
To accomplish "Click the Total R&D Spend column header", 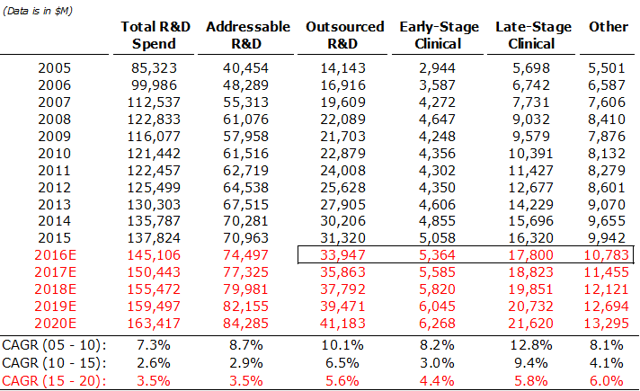I will (155, 35).
